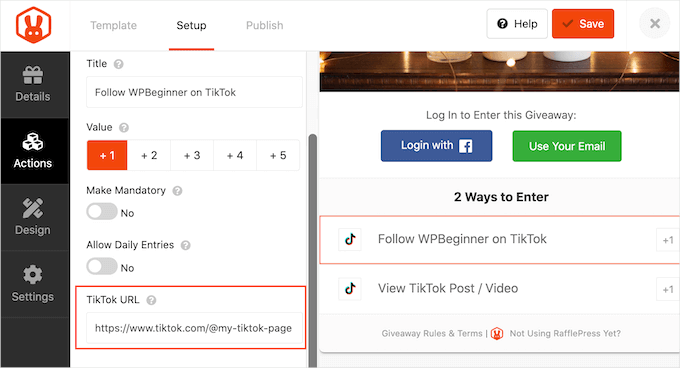680x368 pixels.
Task: Click the '2 Ways to Enter' heading
Action: (501, 197)
